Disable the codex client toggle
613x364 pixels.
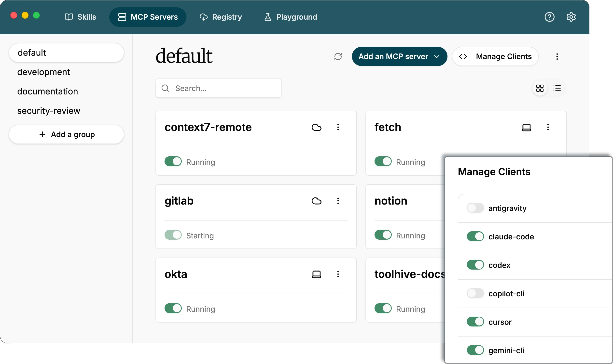click(475, 265)
